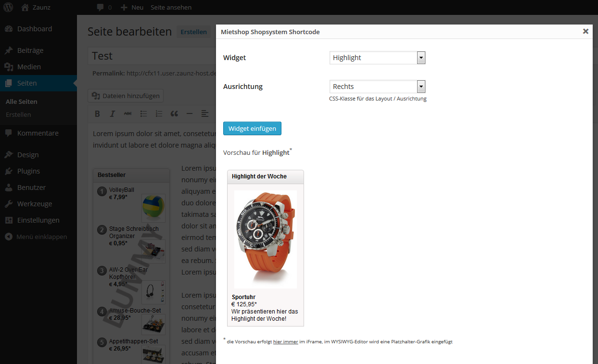Click the Menü einklappen arrow icon
Screen dimensions: 598x364
tap(9, 237)
